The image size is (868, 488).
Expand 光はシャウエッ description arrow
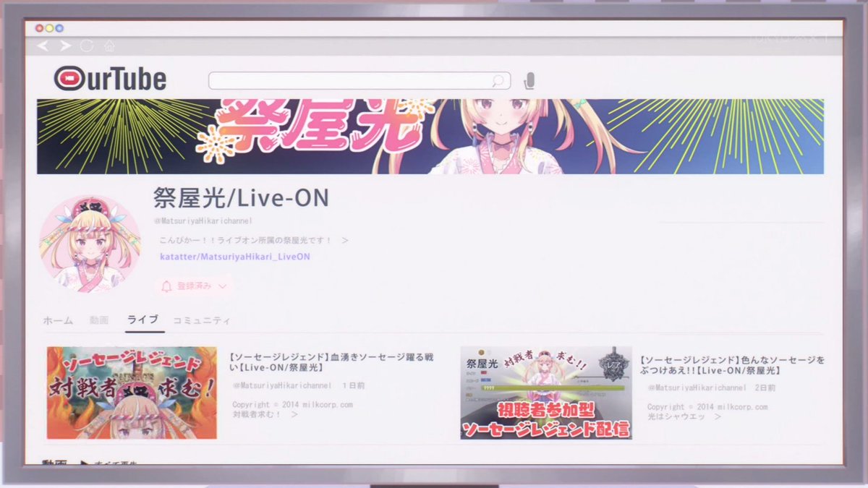718,416
